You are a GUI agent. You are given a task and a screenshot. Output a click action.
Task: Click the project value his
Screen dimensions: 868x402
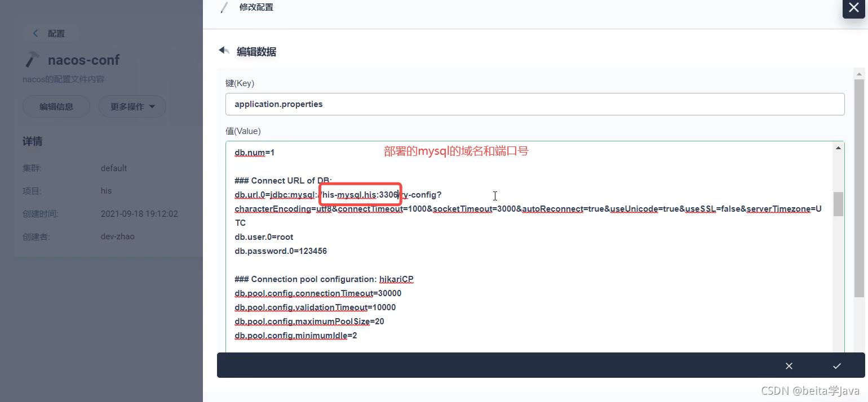(107, 191)
